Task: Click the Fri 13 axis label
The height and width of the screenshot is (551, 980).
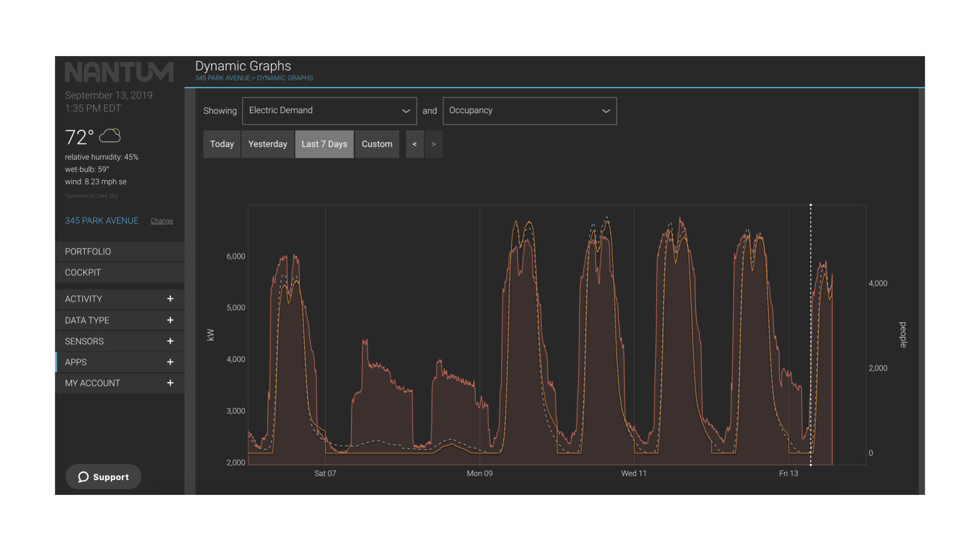Action: (789, 473)
